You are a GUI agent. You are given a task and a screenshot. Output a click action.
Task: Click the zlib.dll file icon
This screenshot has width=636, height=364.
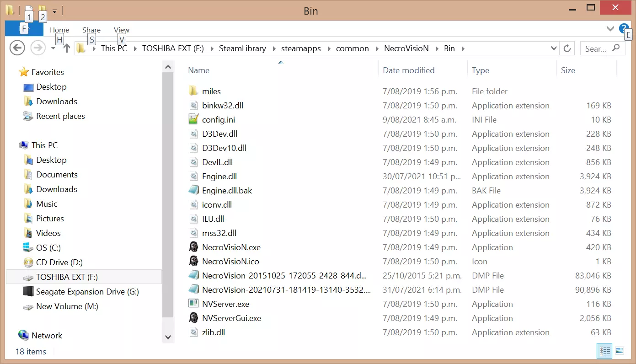pyautogui.click(x=193, y=332)
